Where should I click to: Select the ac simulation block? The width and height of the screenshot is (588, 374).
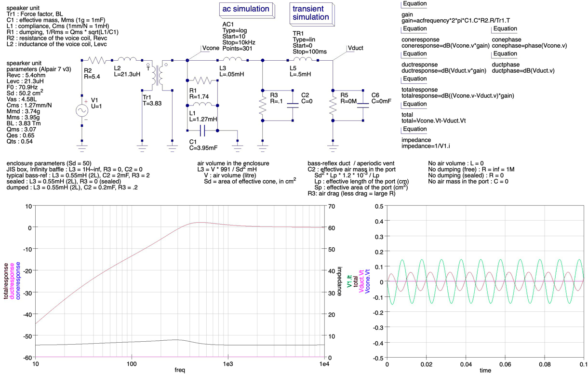click(246, 10)
